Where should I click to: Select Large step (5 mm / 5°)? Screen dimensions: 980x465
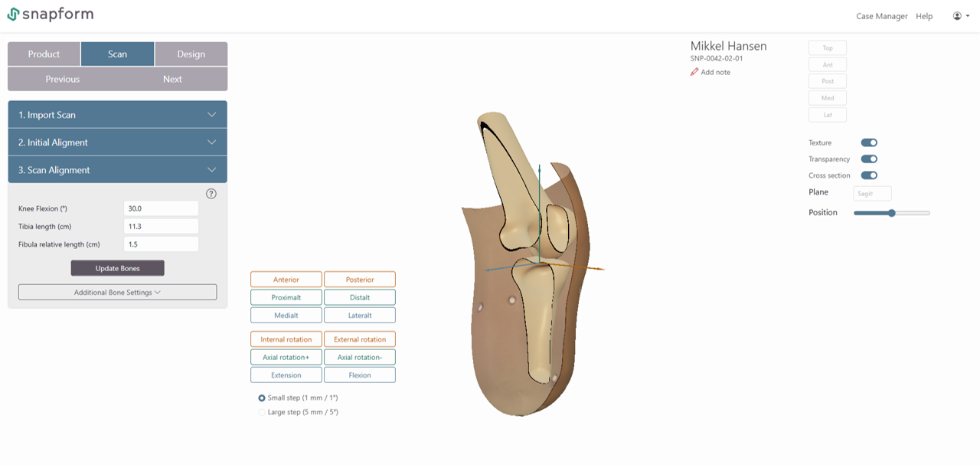pos(262,412)
